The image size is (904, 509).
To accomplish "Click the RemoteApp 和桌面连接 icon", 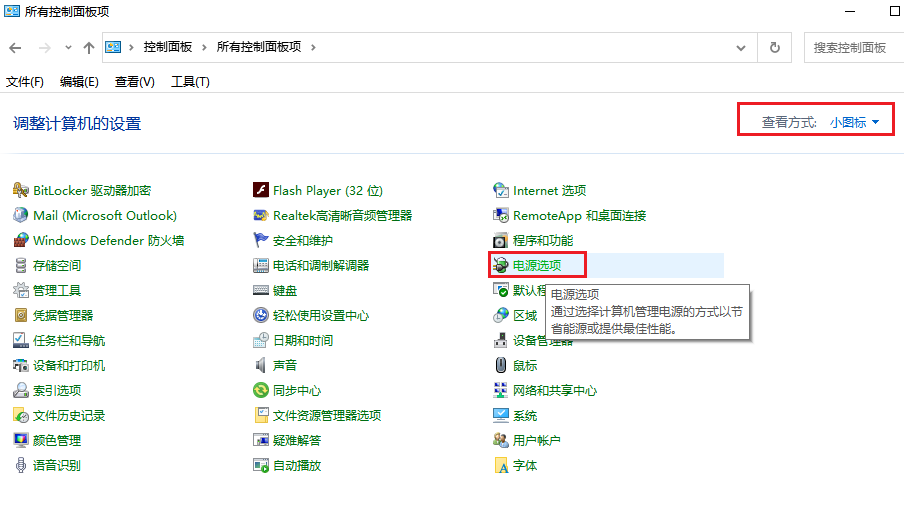I will click(500, 215).
